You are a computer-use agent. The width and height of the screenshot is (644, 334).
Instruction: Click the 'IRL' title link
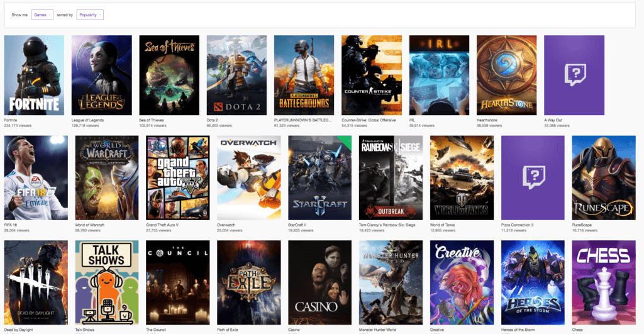click(x=412, y=120)
